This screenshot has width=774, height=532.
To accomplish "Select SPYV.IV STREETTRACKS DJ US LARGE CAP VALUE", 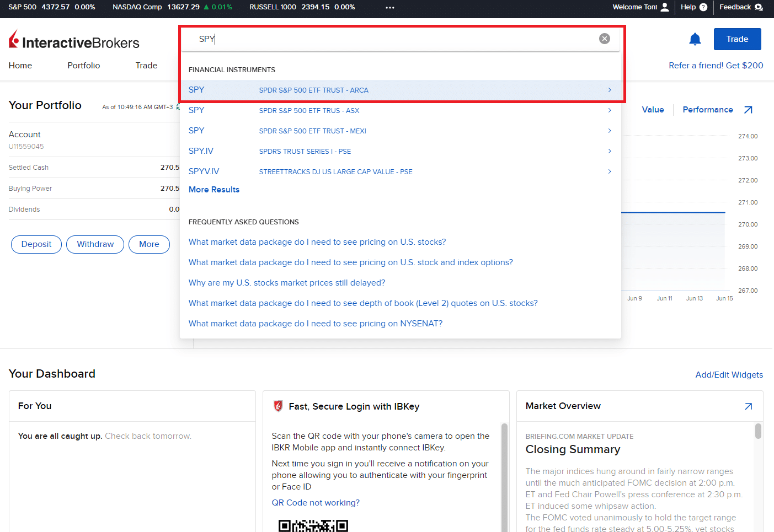I will (x=401, y=171).
